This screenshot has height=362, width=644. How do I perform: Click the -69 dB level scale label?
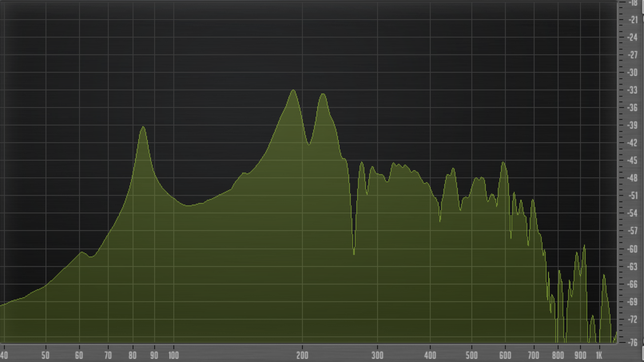pos(632,302)
